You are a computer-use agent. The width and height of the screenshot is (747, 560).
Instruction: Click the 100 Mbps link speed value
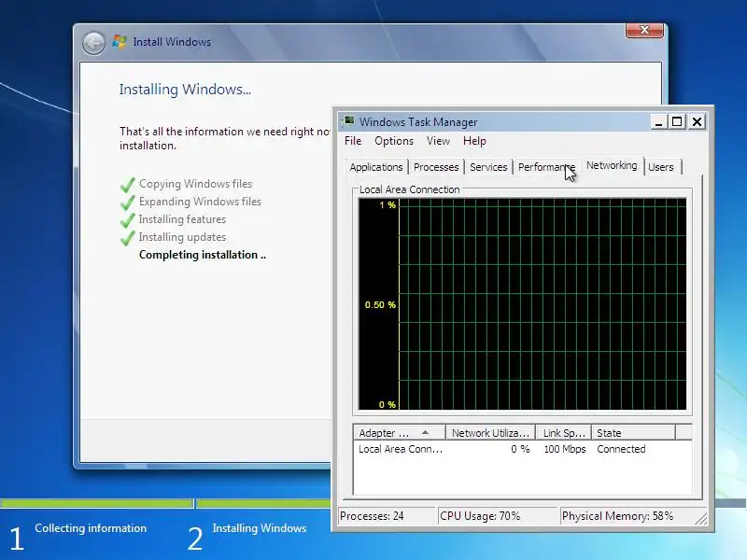tap(565, 449)
